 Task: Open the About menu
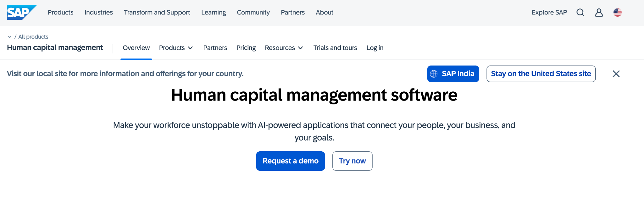tap(325, 12)
